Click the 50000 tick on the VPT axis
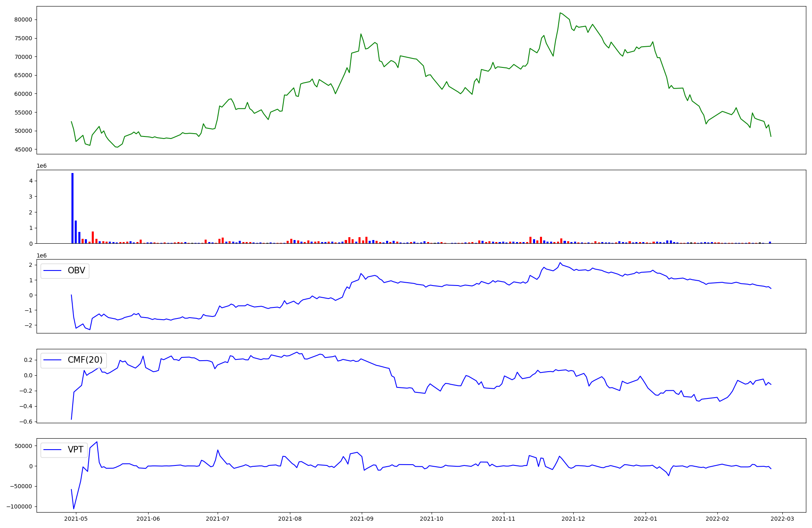This screenshot has height=528, width=812. [23, 446]
